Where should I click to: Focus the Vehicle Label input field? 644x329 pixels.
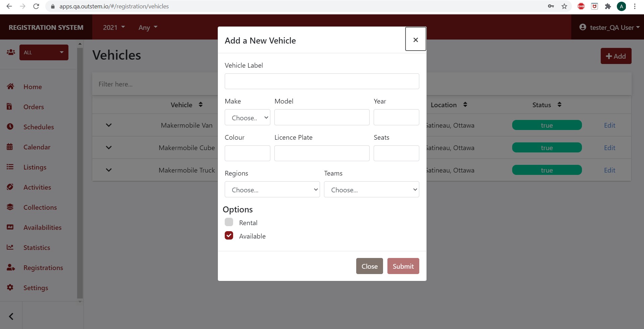click(322, 81)
